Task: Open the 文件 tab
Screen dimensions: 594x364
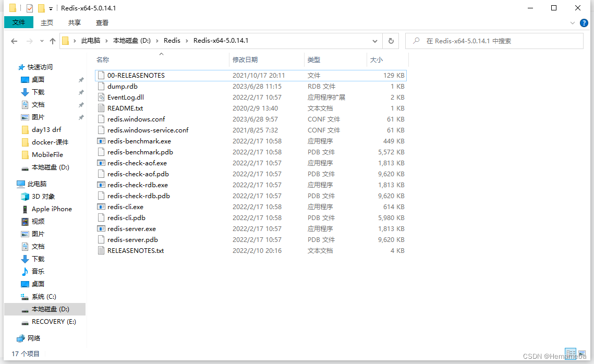Action: (19, 22)
